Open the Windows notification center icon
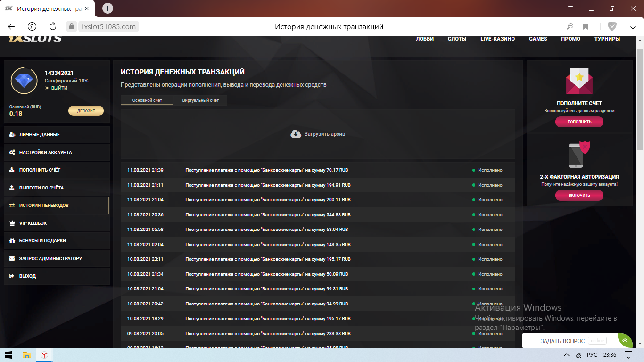The height and width of the screenshot is (362, 644). 628,354
